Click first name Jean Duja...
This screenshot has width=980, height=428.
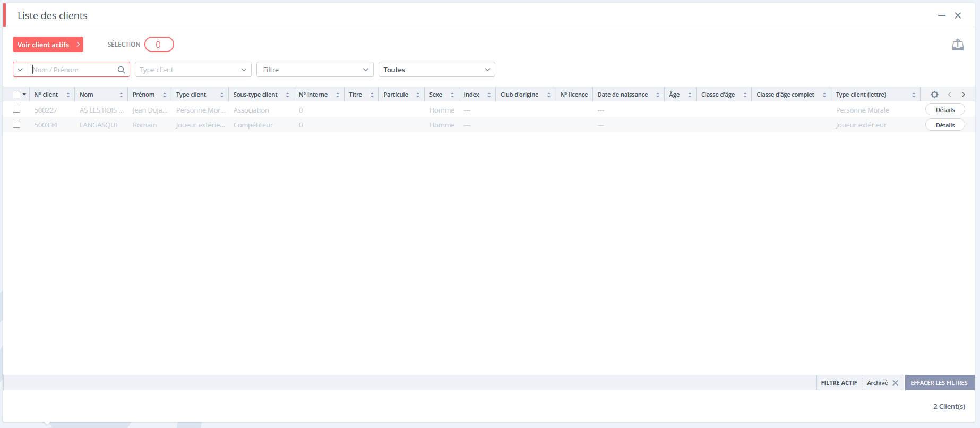point(150,110)
